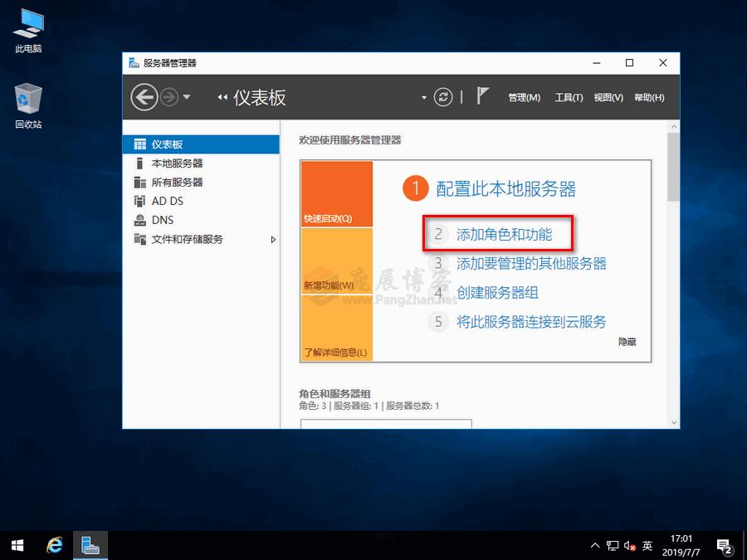Show hidden icons via taskbar chevron
747x560 pixels.
[595, 545]
